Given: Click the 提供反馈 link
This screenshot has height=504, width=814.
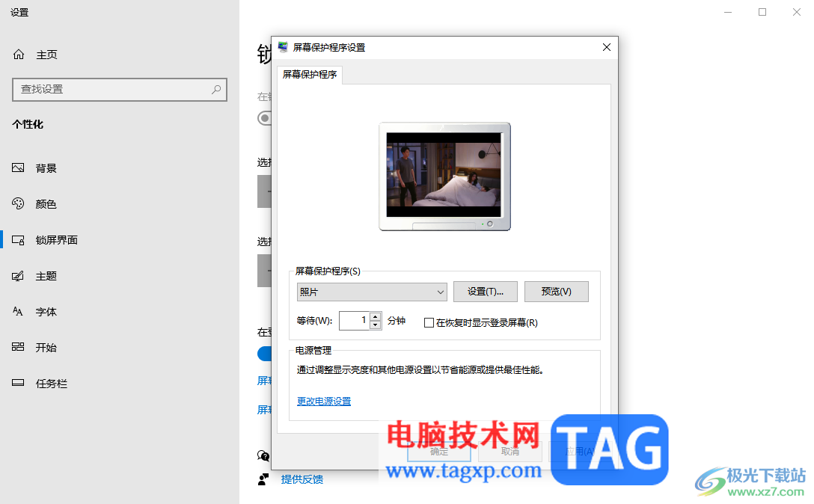Looking at the screenshot, I should [x=302, y=479].
